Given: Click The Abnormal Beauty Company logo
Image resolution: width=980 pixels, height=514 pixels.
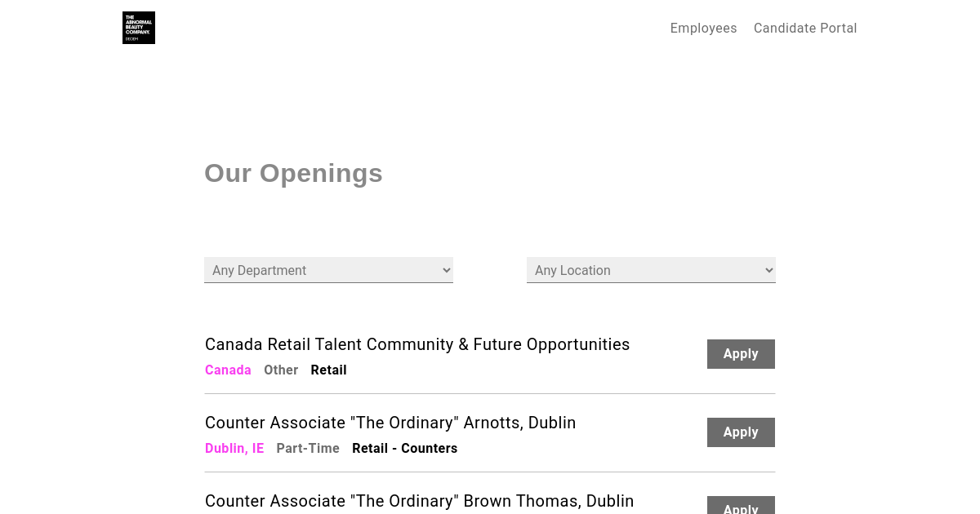Looking at the screenshot, I should 139,28.
